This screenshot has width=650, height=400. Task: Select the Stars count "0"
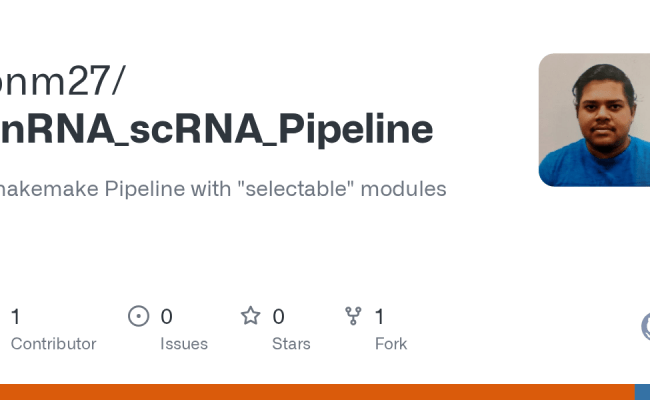[278, 317]
